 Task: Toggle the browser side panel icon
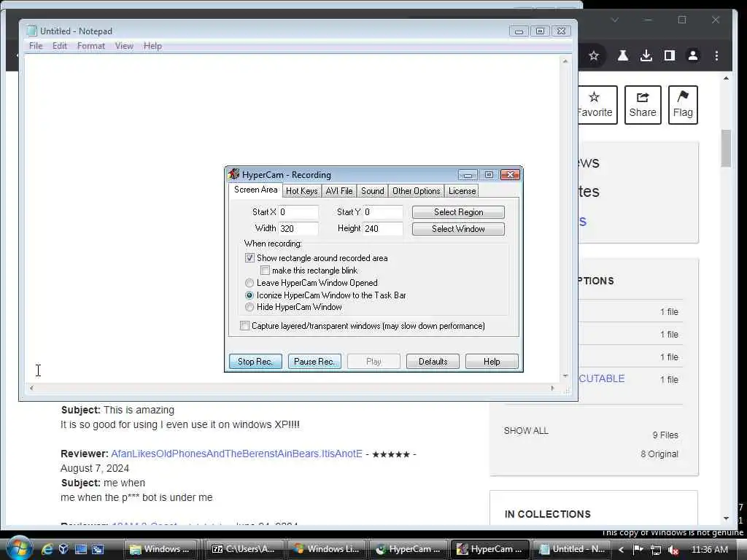click(x=670, y=55)
